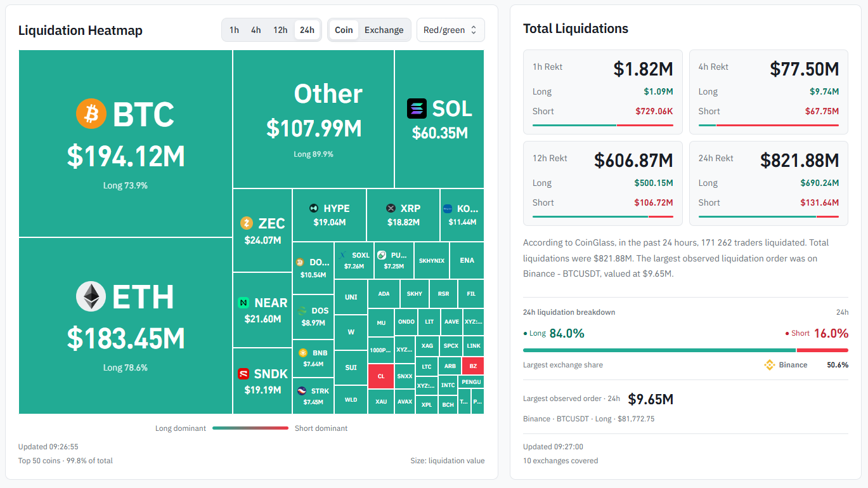Switch heatmap timeframe to 4h

[x=256, y=30]
